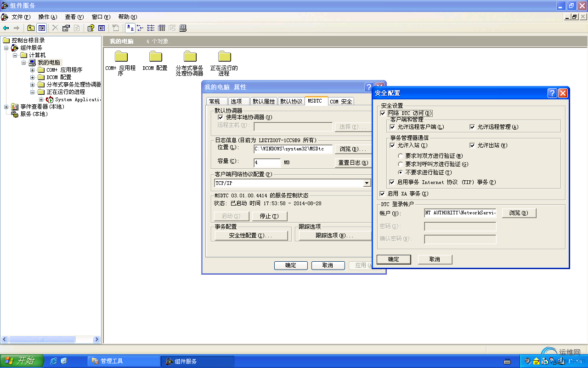Open Internet Explorer from the quick launch

click(54, 361)
